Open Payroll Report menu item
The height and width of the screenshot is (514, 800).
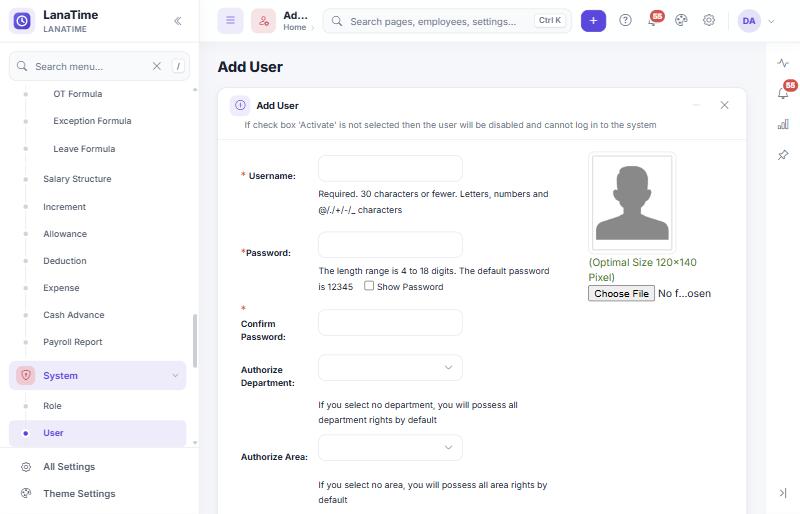(x=72, y=342)
